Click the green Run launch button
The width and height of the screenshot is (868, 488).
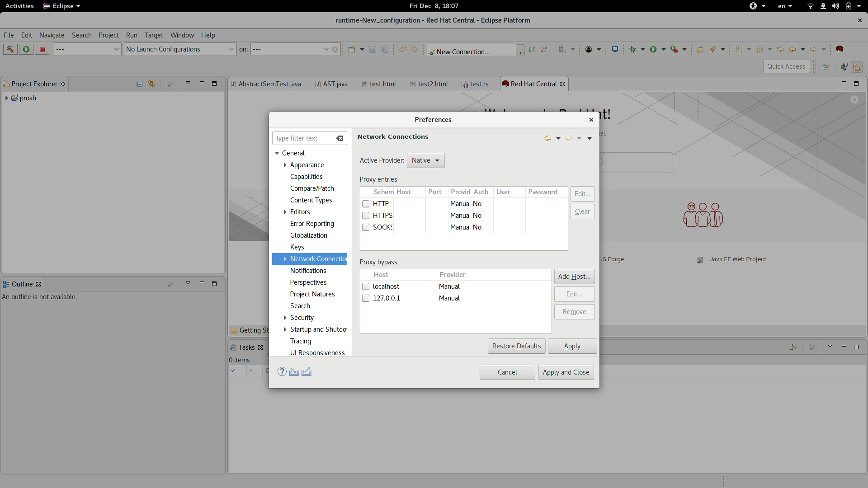click(x=26, y=49)
